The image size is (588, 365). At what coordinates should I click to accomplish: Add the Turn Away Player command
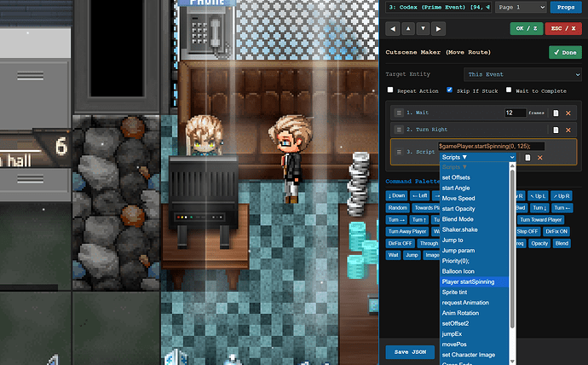407,231
